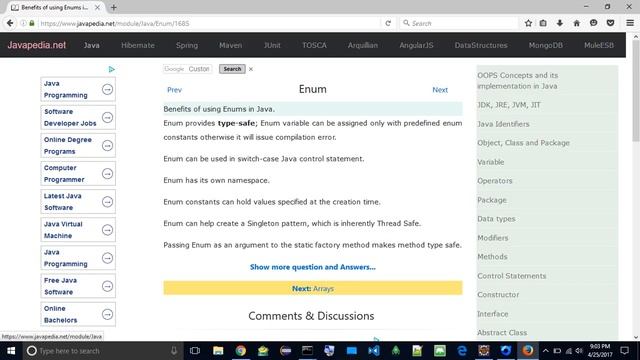Open the Operators topic

[495, 181]
